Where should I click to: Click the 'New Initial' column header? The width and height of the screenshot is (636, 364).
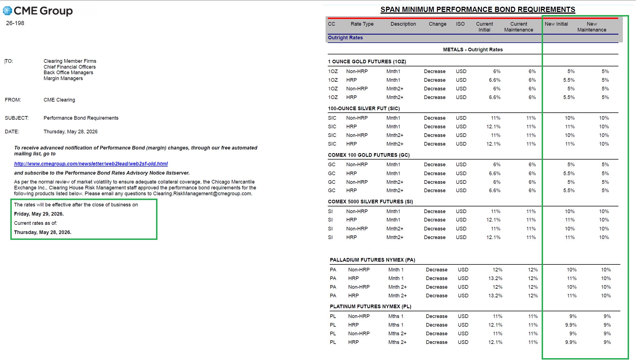tap(556, 24)
